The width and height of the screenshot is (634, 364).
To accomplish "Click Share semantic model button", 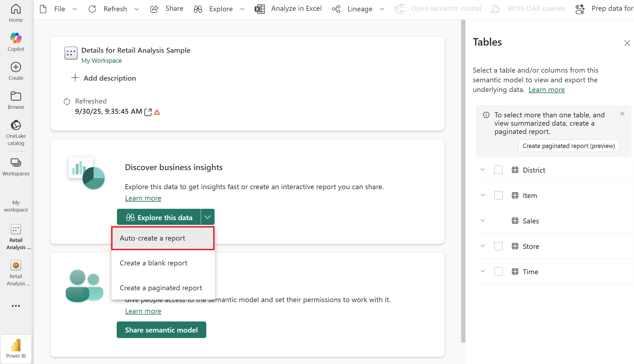I will 161,330.
